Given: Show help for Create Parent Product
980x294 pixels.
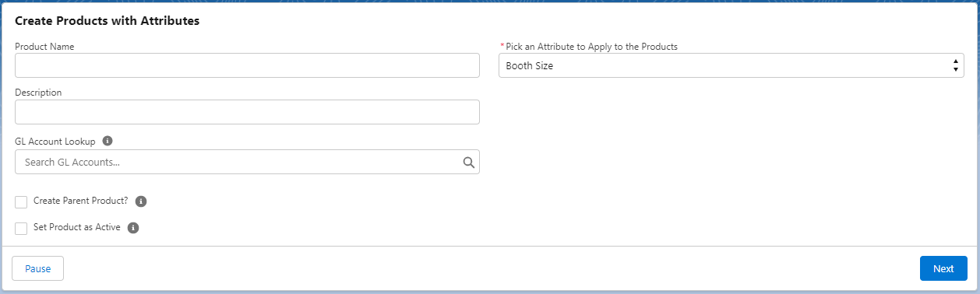Looking at the screenshot, I should click(141, 201).
